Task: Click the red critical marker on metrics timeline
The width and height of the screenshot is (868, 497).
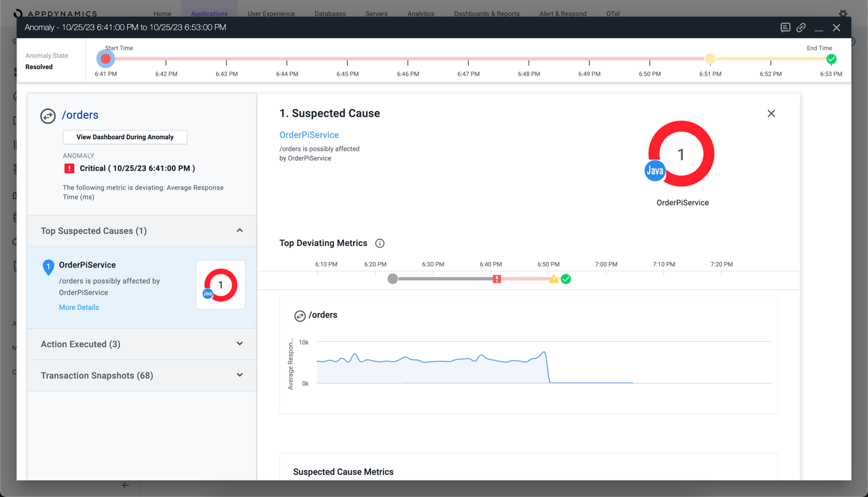Action: click(x=497, y=279)
